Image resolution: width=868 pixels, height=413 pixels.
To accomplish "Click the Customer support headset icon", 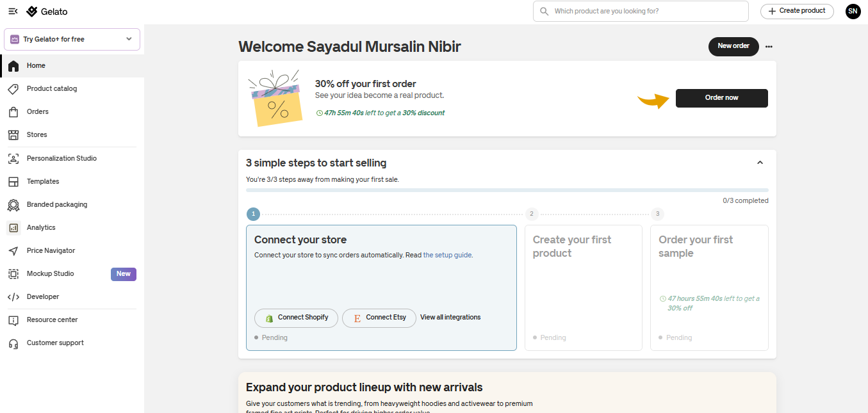I will pos(13,343).
